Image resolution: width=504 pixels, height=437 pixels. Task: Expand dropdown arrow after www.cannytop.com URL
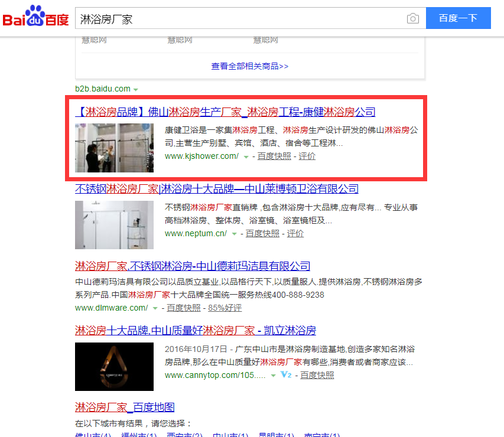click(x=273, y=376)
